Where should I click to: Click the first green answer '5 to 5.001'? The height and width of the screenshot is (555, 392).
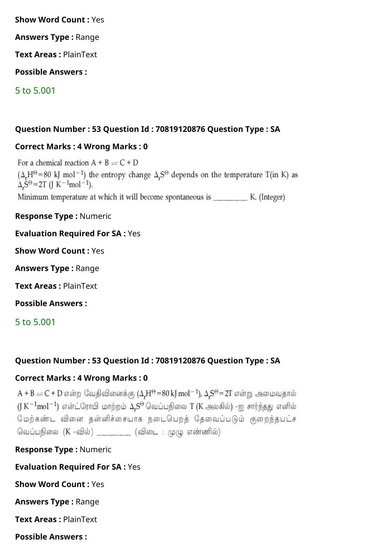(x=35, y=90)
